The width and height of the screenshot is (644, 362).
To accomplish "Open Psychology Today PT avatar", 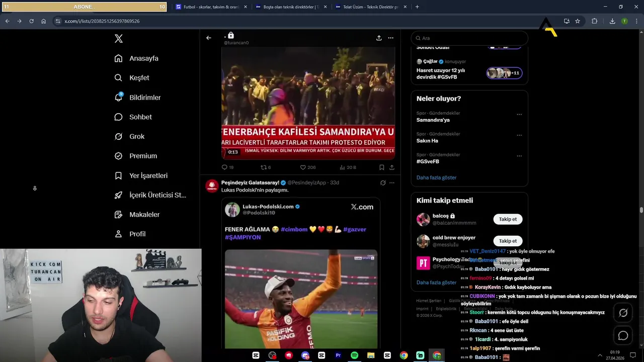I will point(423,263).
